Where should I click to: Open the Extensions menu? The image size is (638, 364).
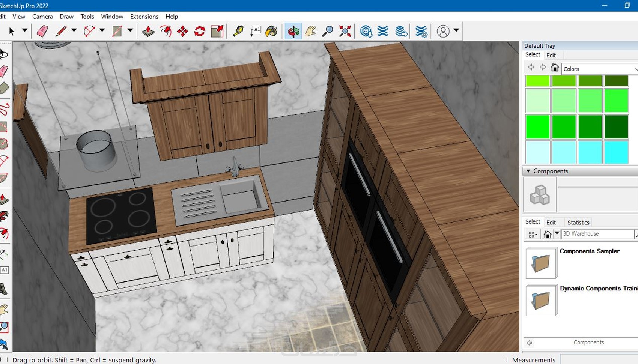coord(144,17)
